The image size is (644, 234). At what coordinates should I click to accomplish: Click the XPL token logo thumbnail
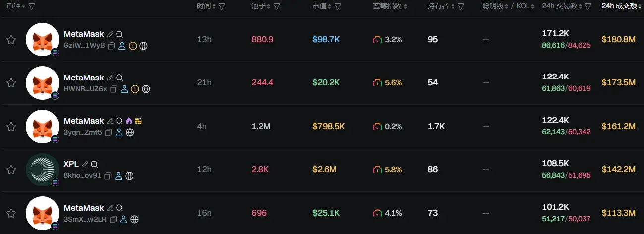pyautogui.click(x=42, y=169)
